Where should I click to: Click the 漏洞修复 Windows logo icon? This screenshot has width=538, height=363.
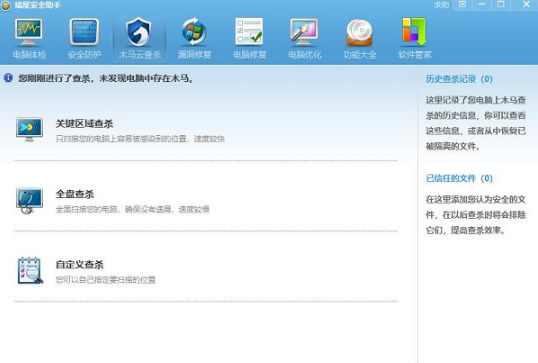[x=194, y=32]
